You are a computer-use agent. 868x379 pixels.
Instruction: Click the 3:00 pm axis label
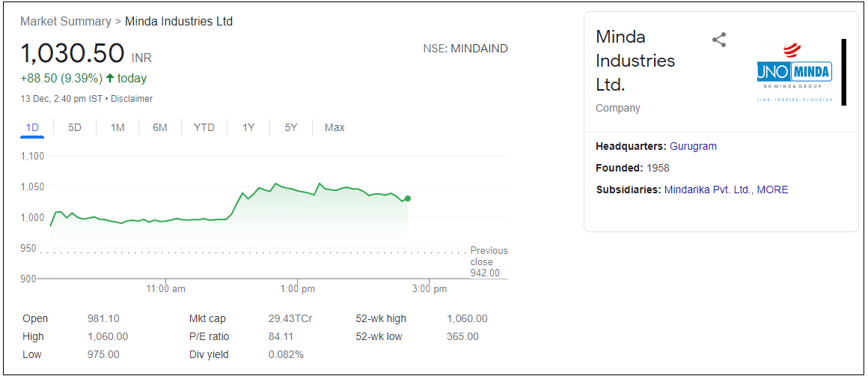pos(430,288)
